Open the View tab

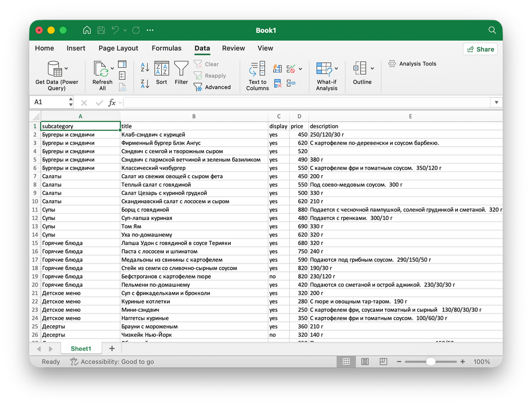265,48
